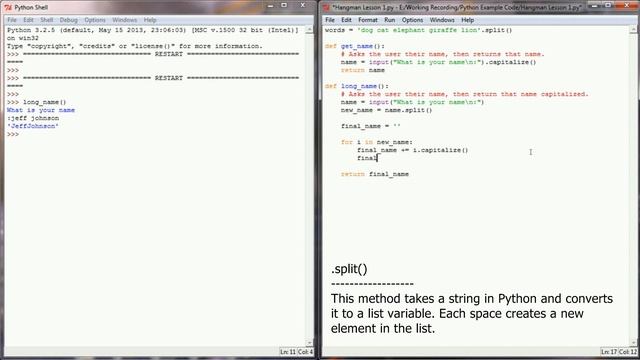Screen dimensions: 640x360
Task: Click 'What is your name' shell output
Action: point(41,110)
